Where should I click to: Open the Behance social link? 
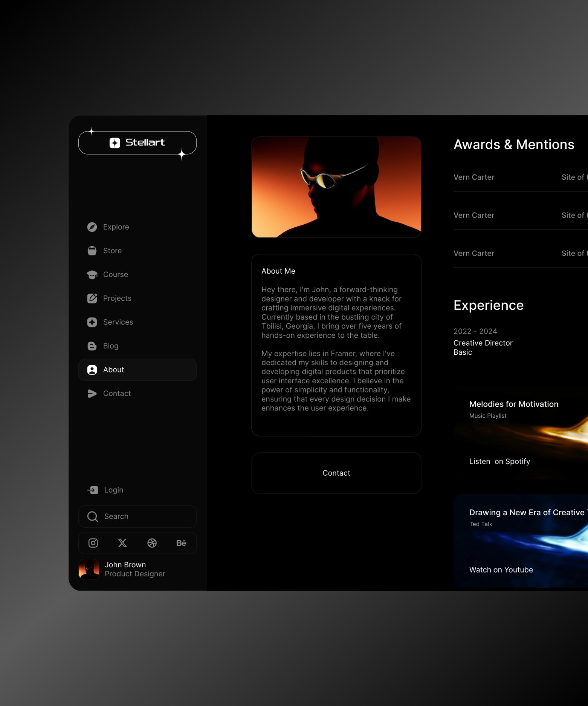(x=181, y=543)
